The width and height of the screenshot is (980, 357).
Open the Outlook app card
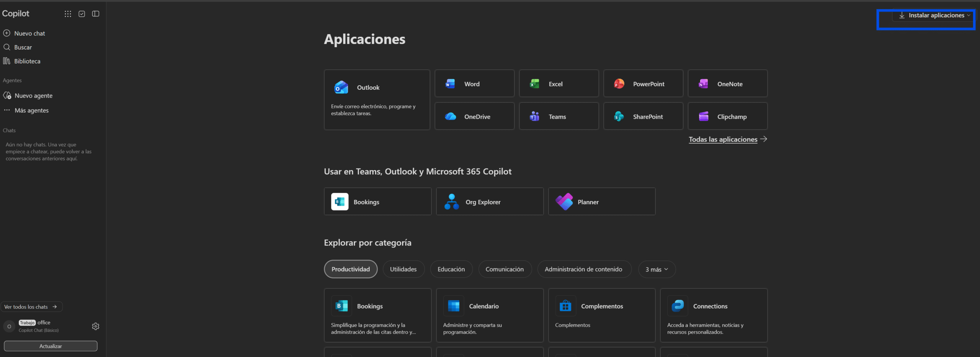[x=377, y=100]
